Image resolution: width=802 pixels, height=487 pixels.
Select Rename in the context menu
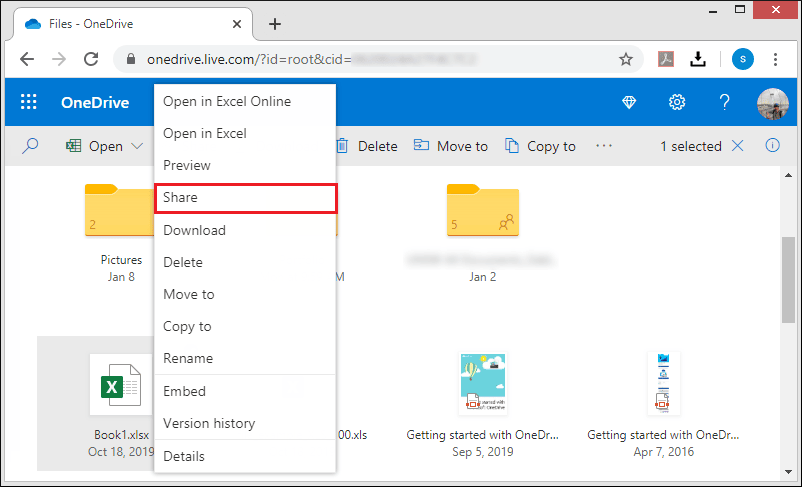[245, 359]
